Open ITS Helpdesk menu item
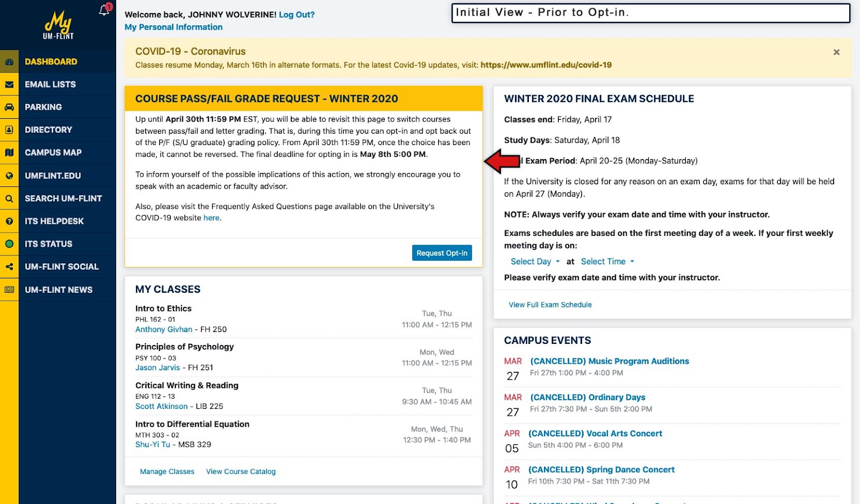This screenshot has width=860, height=504. click(x=54, y=221)
